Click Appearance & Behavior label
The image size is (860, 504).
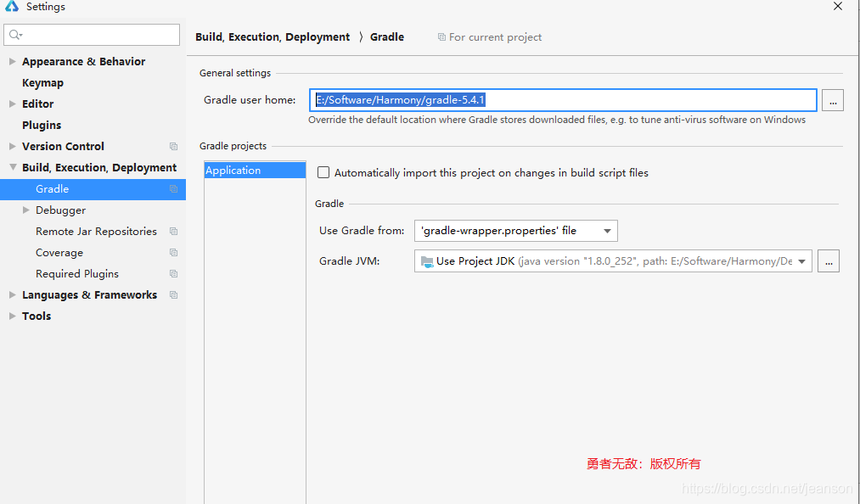point(84,61)
